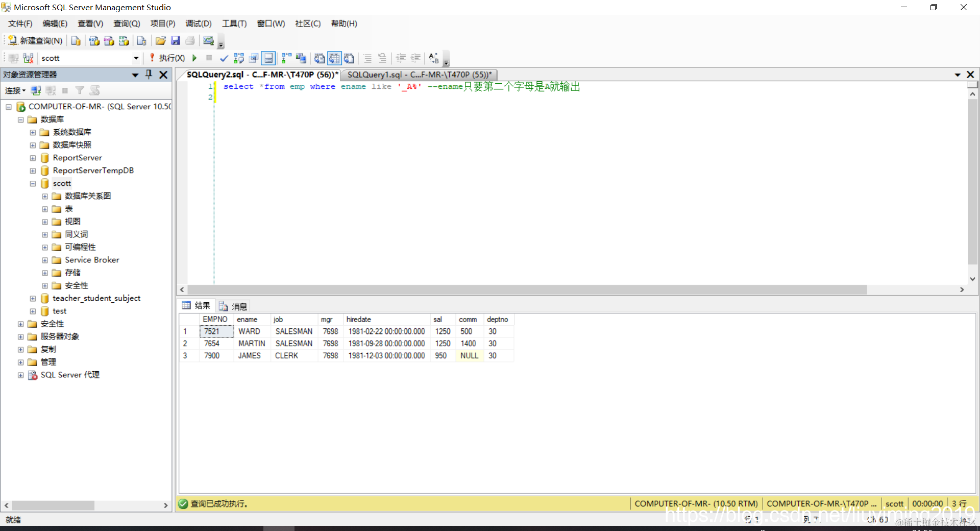Screen dimensions: 980x531
Task: Click the Query Options icon
Action: (x=254, y=58)
